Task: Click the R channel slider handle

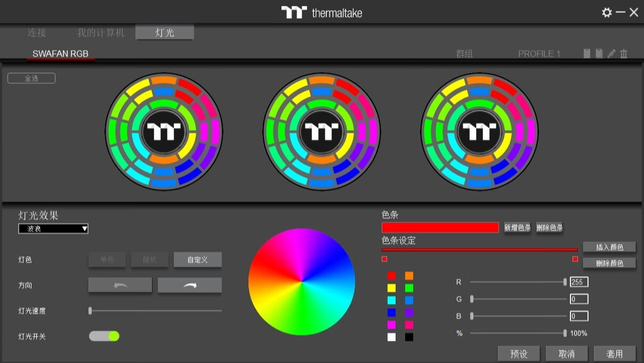Action: point(565,282)
